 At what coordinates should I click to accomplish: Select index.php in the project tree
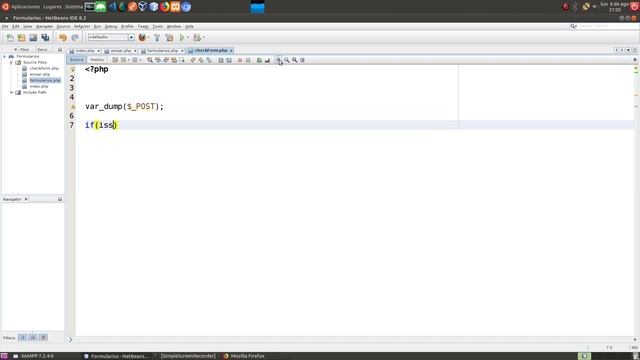click(39, 87)
